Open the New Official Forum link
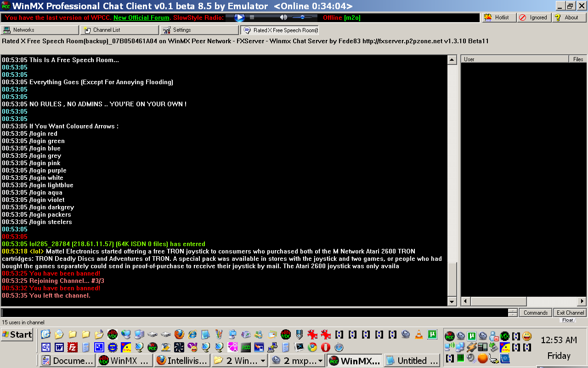Image resolution: width=588 pixels, height=368 pixels. tap(141, 17)
